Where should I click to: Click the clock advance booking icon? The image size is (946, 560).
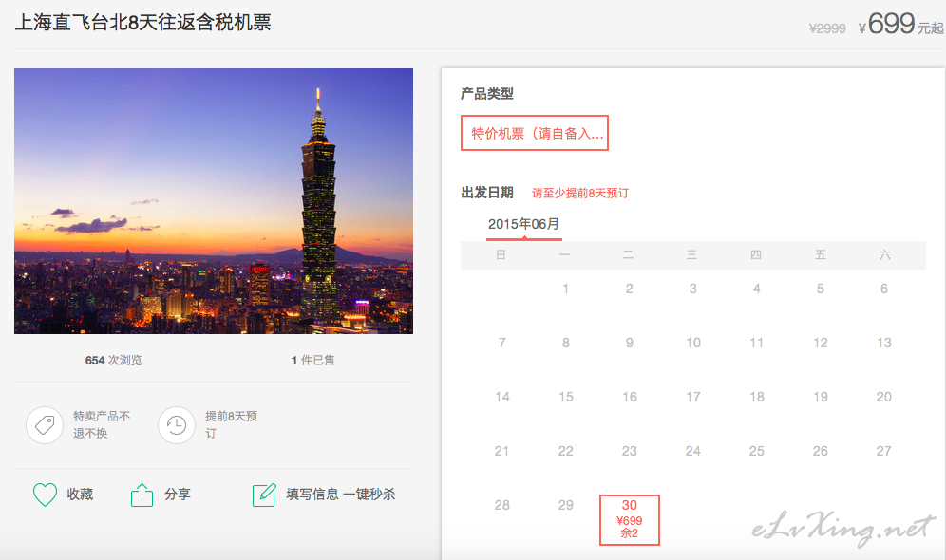coord(177,425)
